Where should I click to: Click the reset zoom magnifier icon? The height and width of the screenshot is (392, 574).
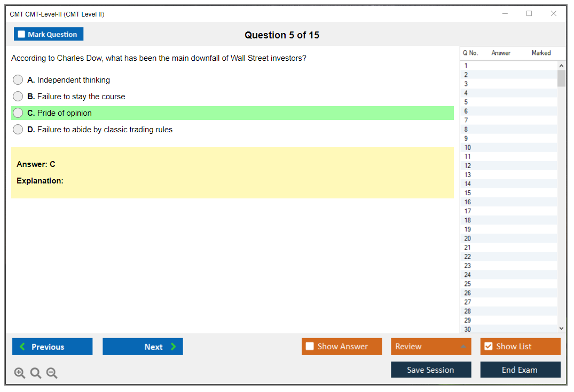click(x=36, y=373)
